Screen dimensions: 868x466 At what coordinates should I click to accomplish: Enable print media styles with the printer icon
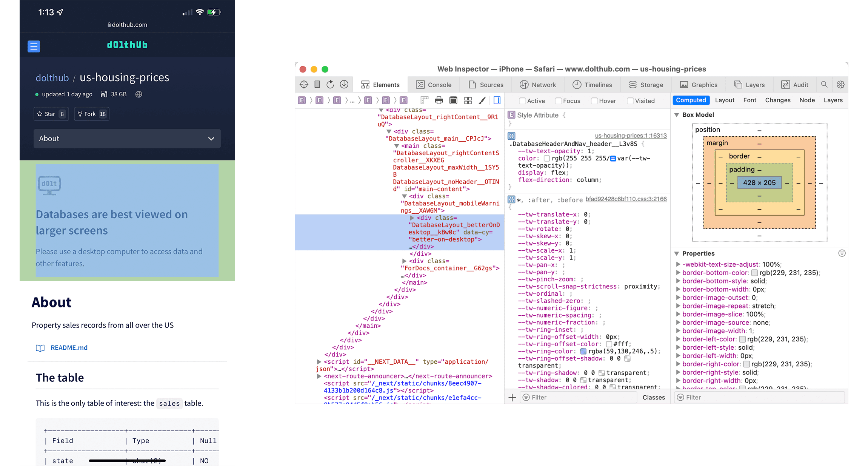pyautogui.click(x=439, y=100)
